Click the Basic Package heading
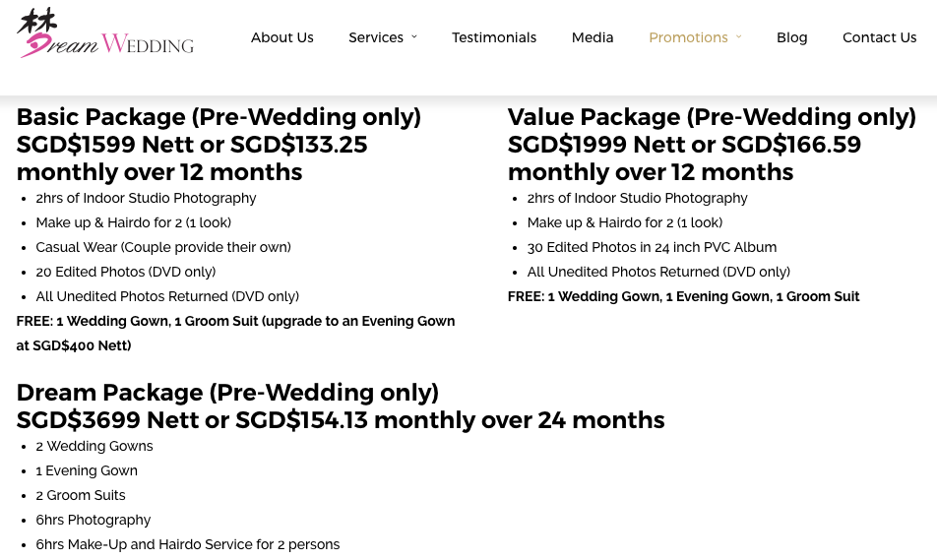 pyautogui.click(x=219, y=118)
